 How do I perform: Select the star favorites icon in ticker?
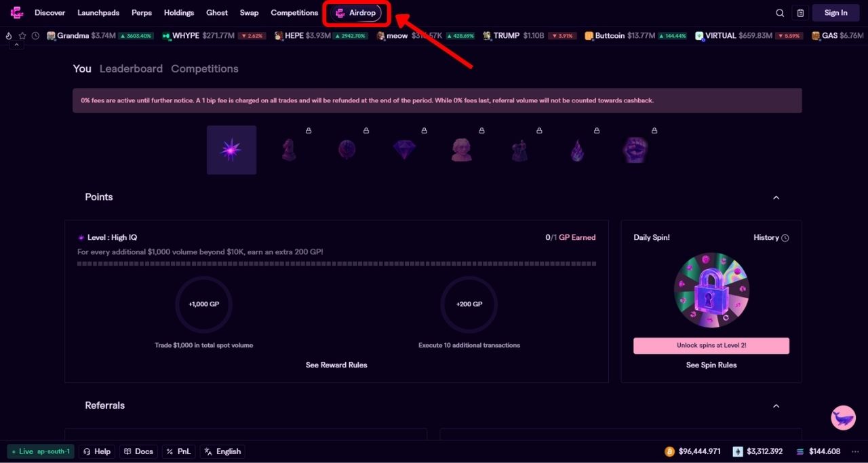[22, 36]
